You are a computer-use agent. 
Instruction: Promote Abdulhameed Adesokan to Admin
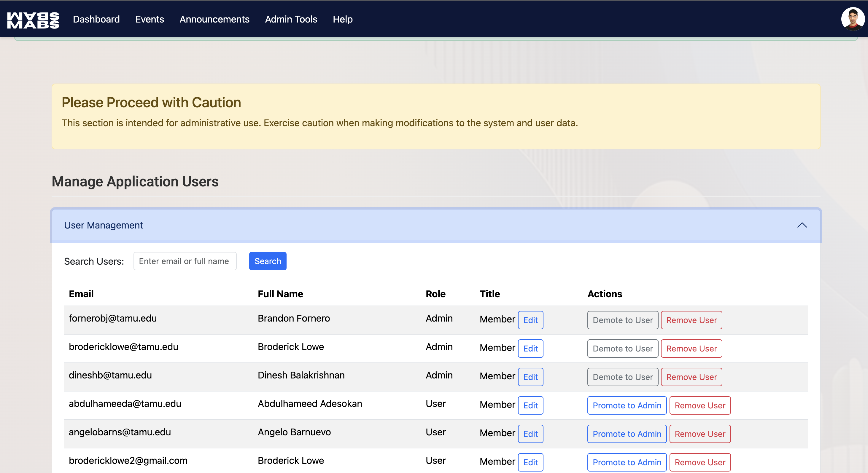point(627,405)
